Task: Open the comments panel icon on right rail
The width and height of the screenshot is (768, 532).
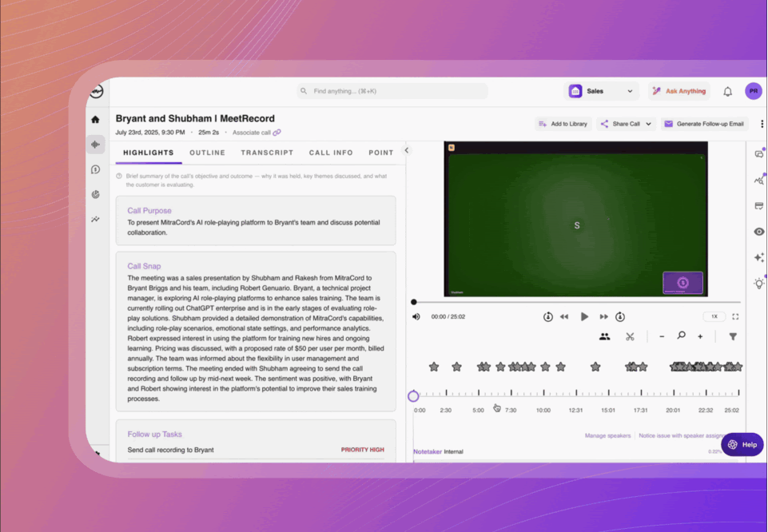Action: point(759,153)
